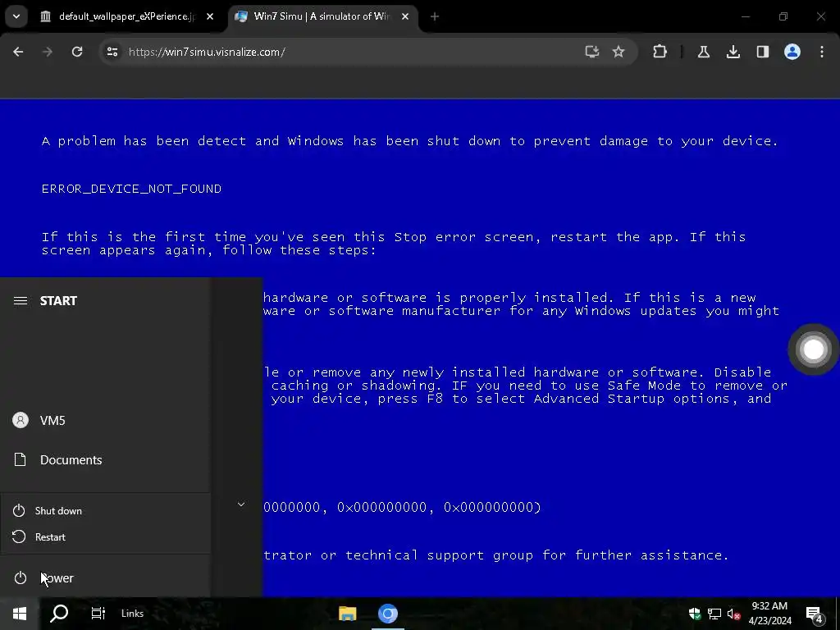Close the default_wallpaper_eXPerience tab

(210, 16)
